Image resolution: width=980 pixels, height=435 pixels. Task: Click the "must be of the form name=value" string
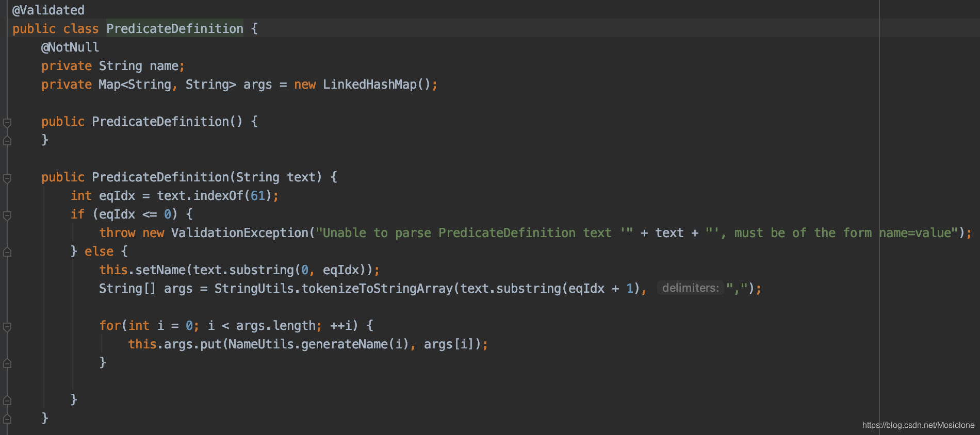tap(832, 233)
